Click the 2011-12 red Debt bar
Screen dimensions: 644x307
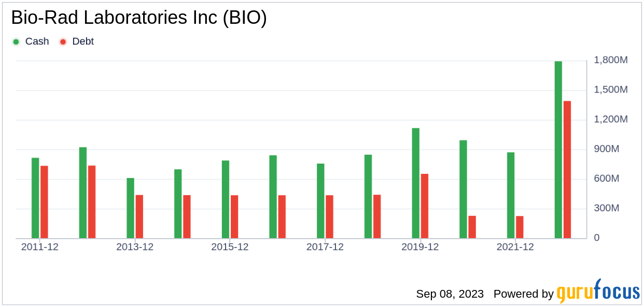pyautogui.click(x=44, y=202)
